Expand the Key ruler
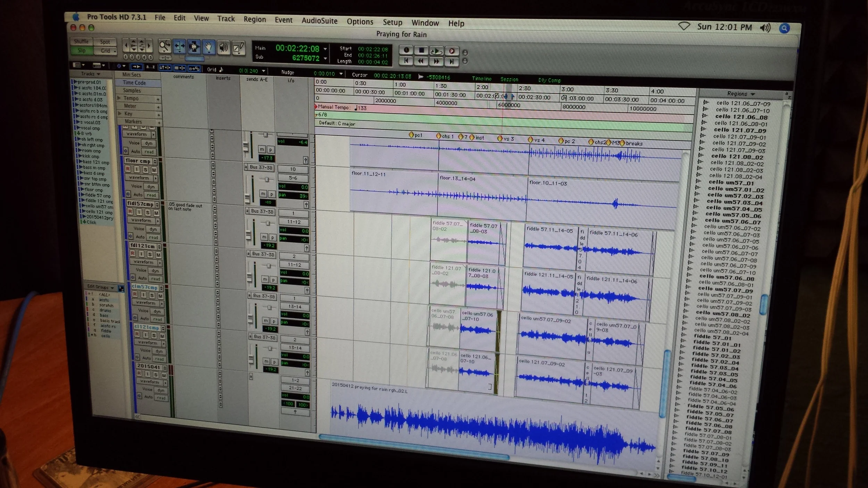This screenshot has width=868, height=488. 120,113
